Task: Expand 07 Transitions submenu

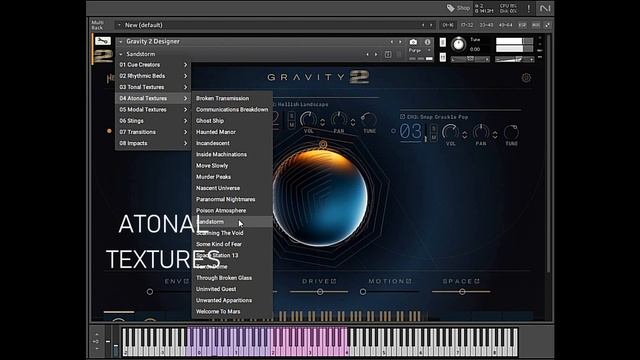Action: [153, 132]
